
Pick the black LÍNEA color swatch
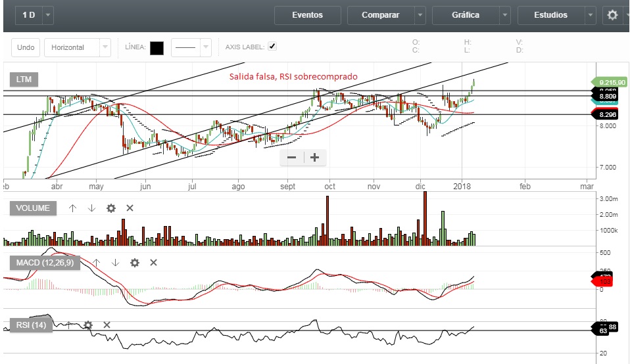(x=157, y=47)
